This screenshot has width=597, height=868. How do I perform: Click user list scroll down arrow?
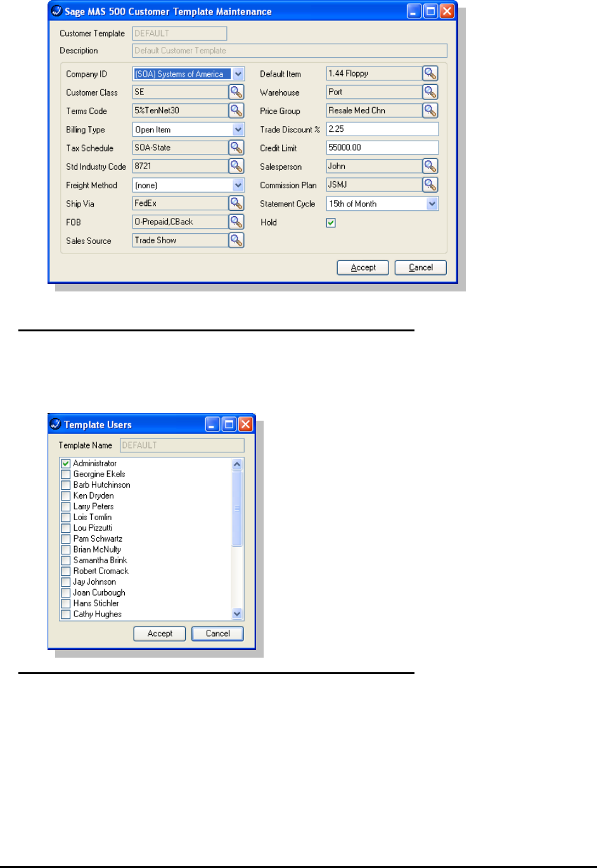pos(237,614)
